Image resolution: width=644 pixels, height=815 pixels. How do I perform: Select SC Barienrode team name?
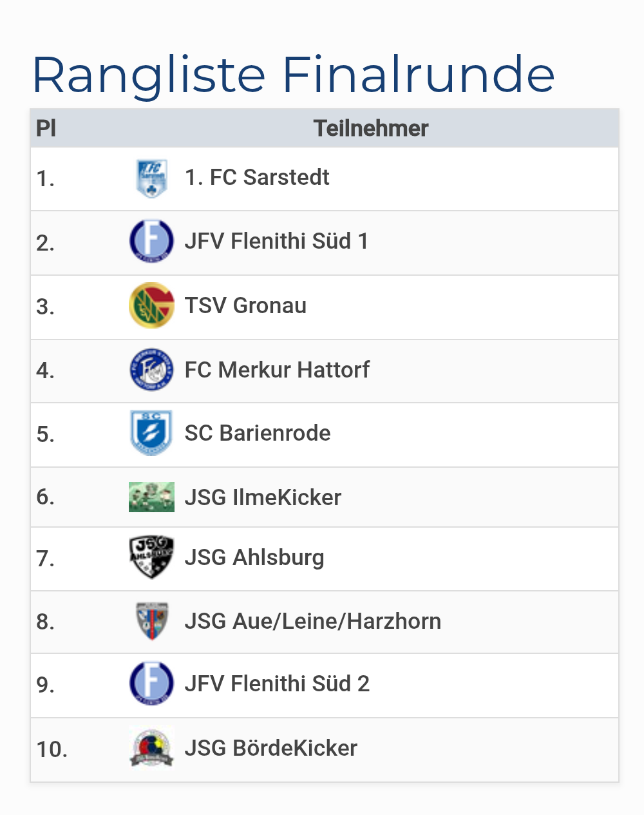[258, 433]
